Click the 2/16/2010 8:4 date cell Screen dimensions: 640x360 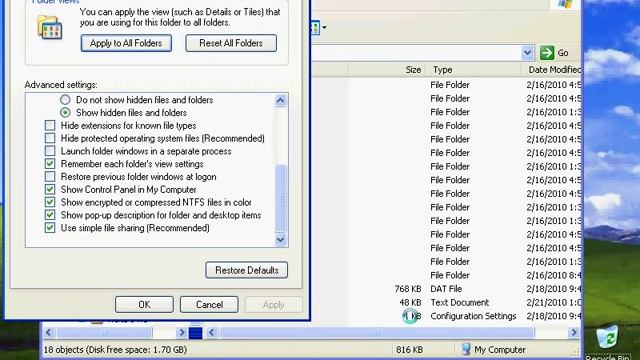553,275
